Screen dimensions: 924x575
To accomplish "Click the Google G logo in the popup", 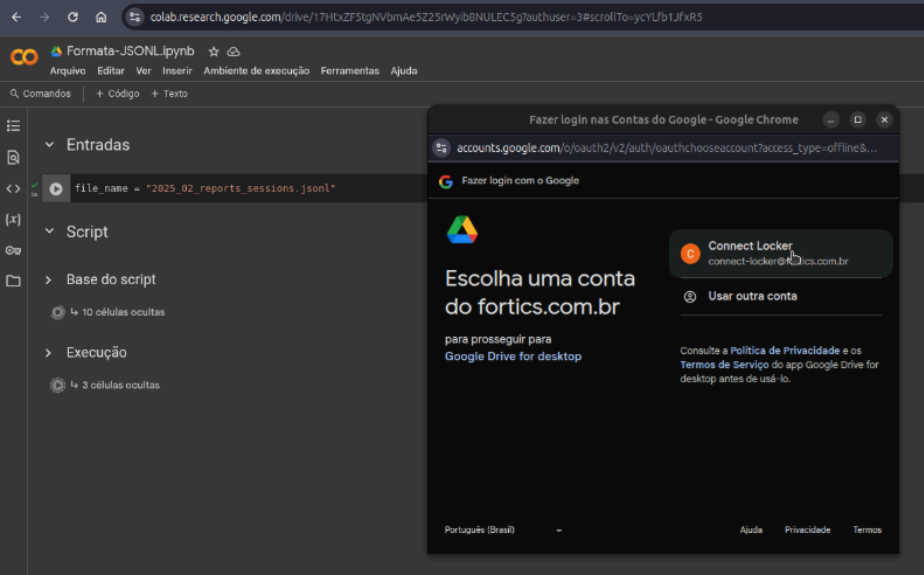I will click(x=446, y=181).
